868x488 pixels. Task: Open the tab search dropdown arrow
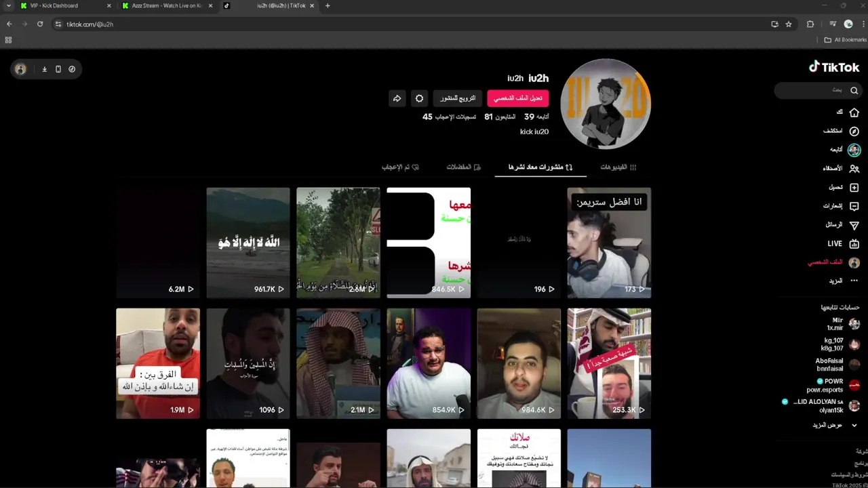tap(8, 5)
